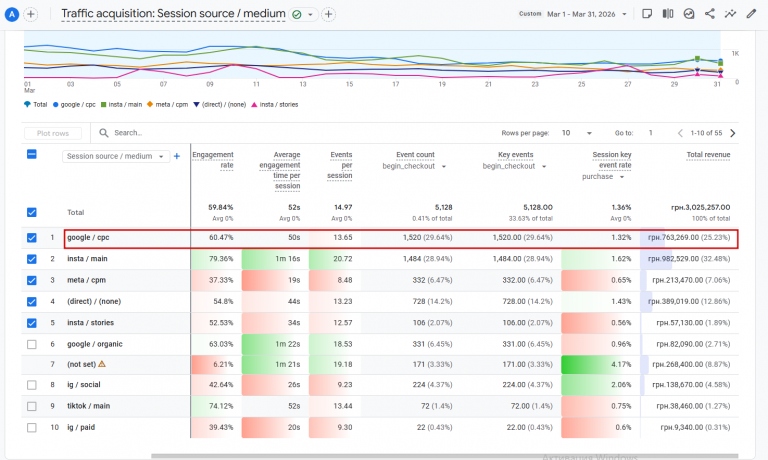Open the Mar 1 - Mar 31 date range picker
This screenshot has height=460, width=768.
[x=587, y=14]
